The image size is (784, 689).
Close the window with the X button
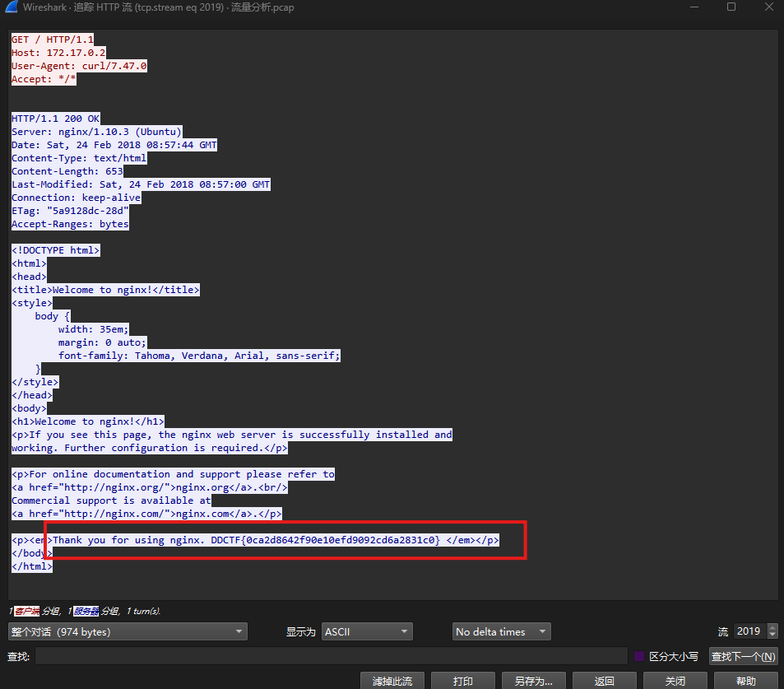769,7
